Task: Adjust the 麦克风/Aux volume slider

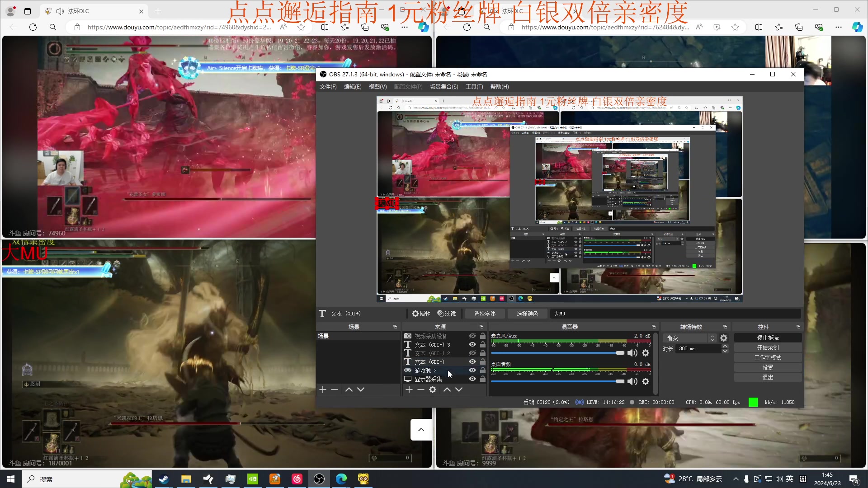Action: 557,353
